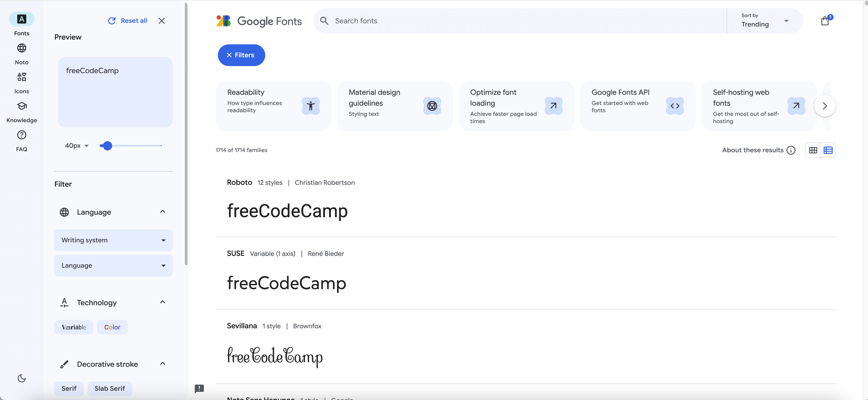This screenshot has height=400, width=868.
Task: Open the Readability knowledge card
Action: (273, 106)
